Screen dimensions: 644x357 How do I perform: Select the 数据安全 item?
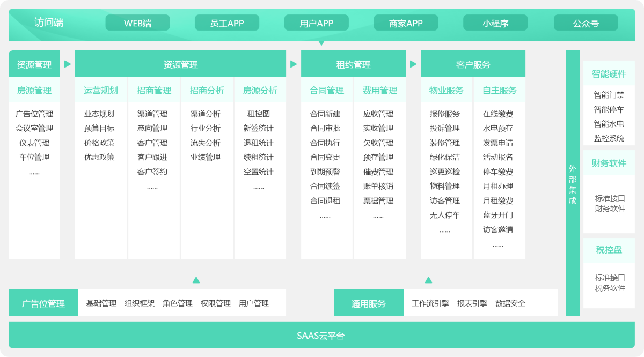(510, 303)
